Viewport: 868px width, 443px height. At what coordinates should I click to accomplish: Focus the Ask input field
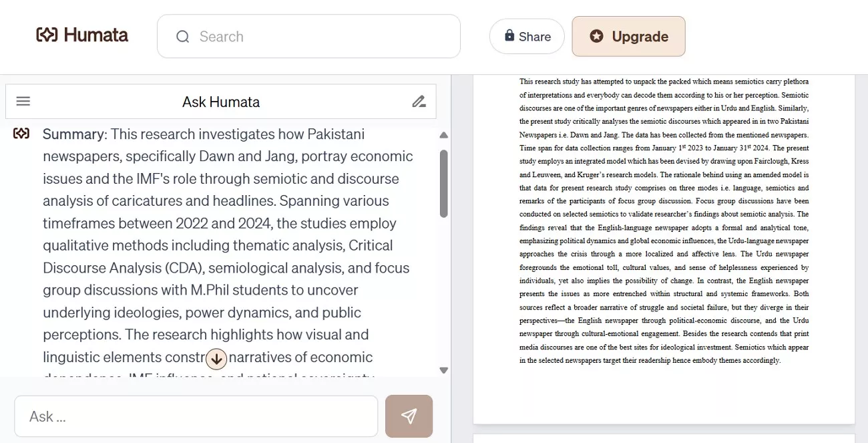(196, 416)
